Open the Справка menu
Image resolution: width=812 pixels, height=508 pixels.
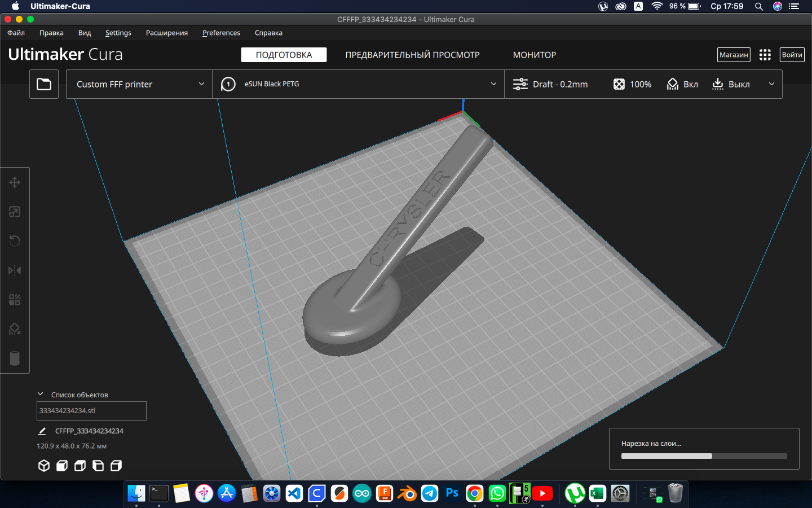(268, 33)
